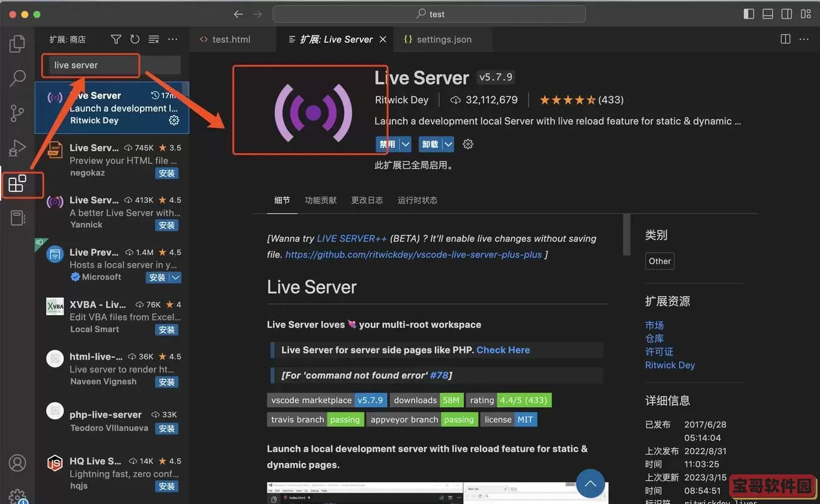
Task: Click the scroll-to-top round arrow button
Action: (x=591, y=484)
